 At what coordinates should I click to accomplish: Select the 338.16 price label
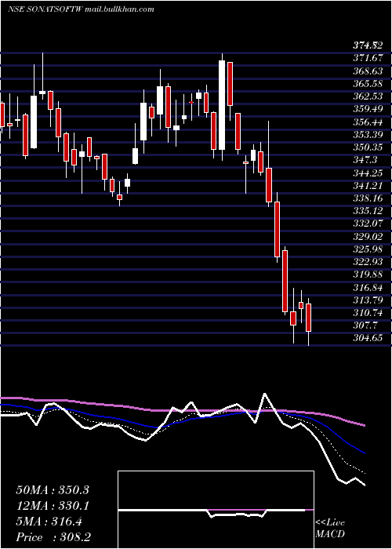tap(368, 198)
